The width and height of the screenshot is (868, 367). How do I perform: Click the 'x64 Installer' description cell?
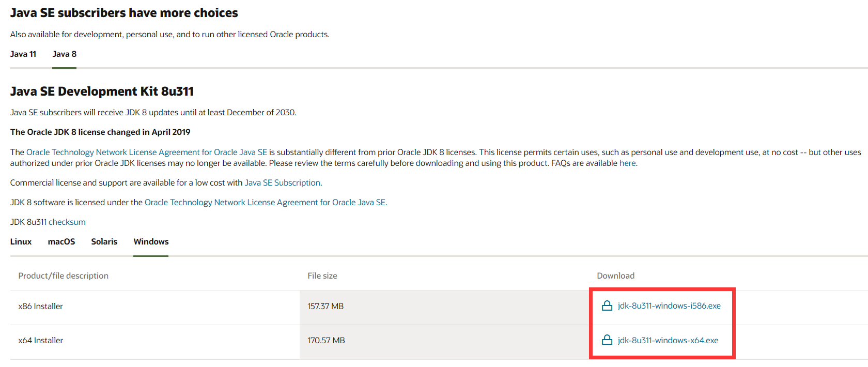pos(41,341)
